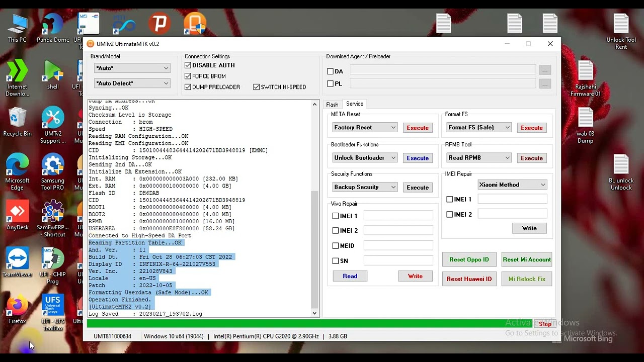
Task: Click the Vivo Repair Read button
Action: (350, 276)
